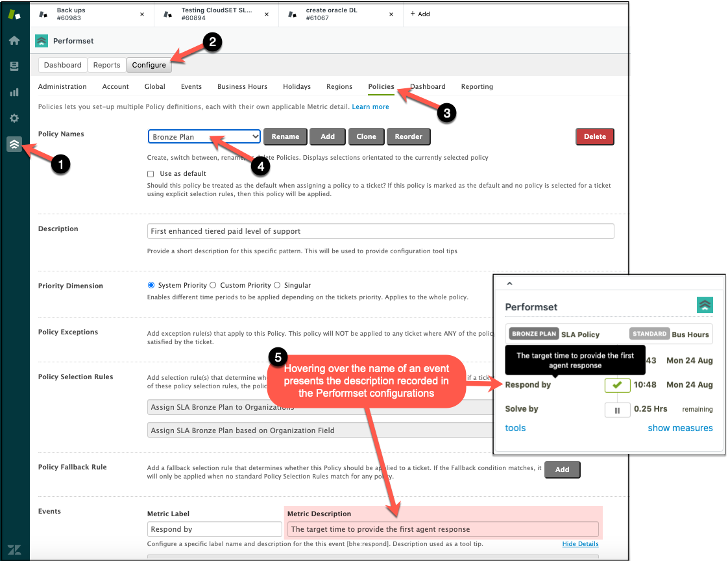This screenshot has height=561, width=728.
Task: Click the Metric Label field containing Respond by
Action: (x=215, y=529)
